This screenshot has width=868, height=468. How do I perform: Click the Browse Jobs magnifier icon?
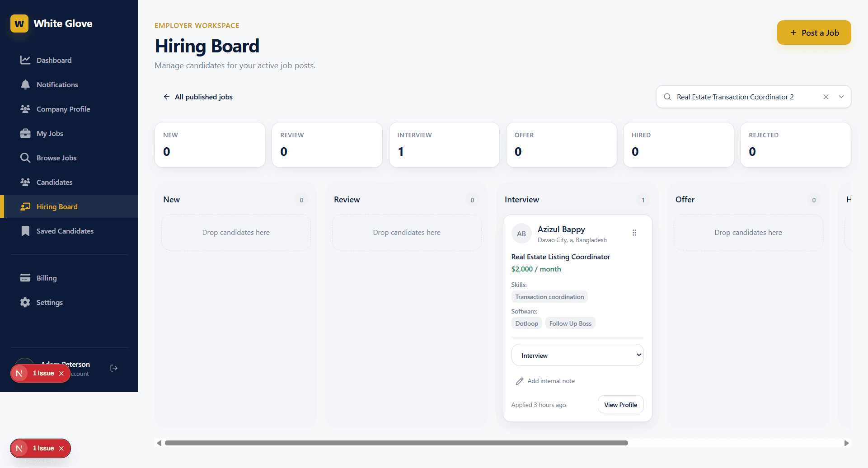25,158
